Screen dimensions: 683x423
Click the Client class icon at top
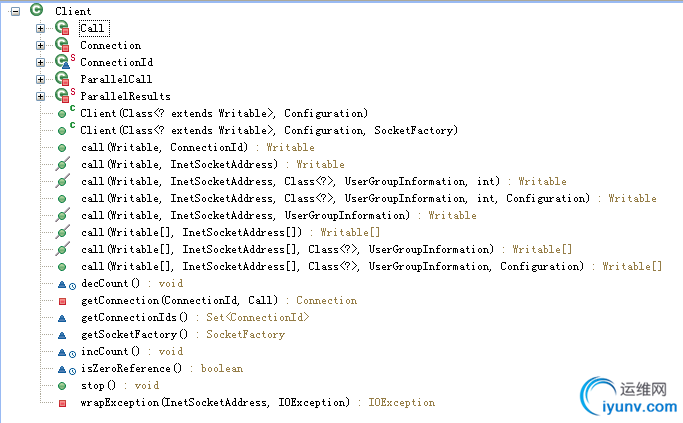tap(37, 10)
